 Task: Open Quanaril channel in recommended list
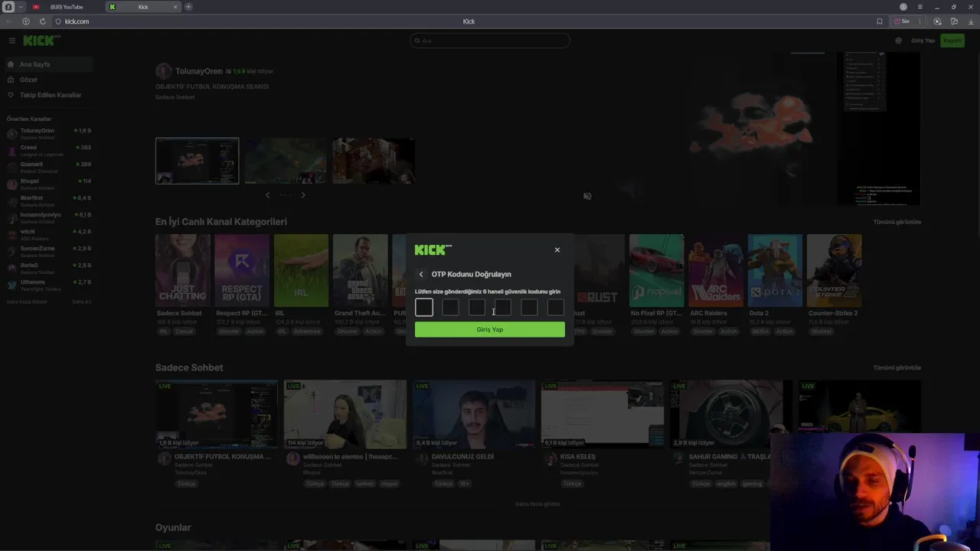(x=47, y=167)
